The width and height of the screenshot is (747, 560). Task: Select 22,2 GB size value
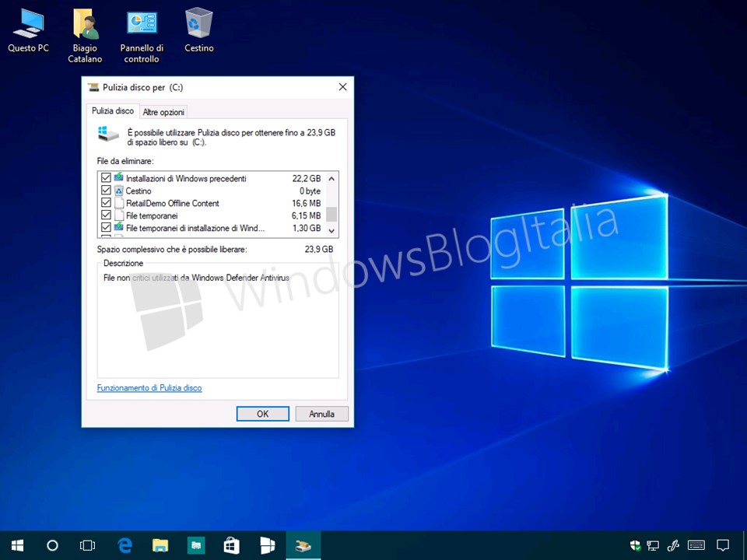tap(307, 179)
